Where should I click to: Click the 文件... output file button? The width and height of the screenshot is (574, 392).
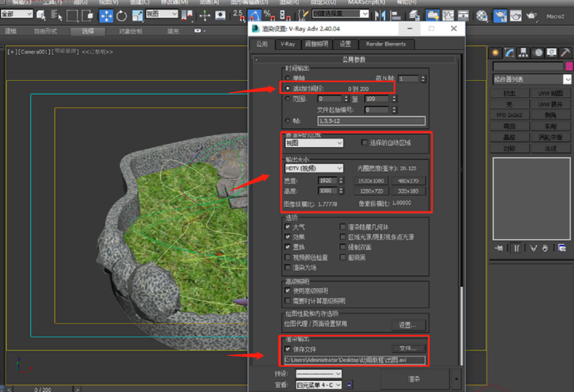point(408,348)
